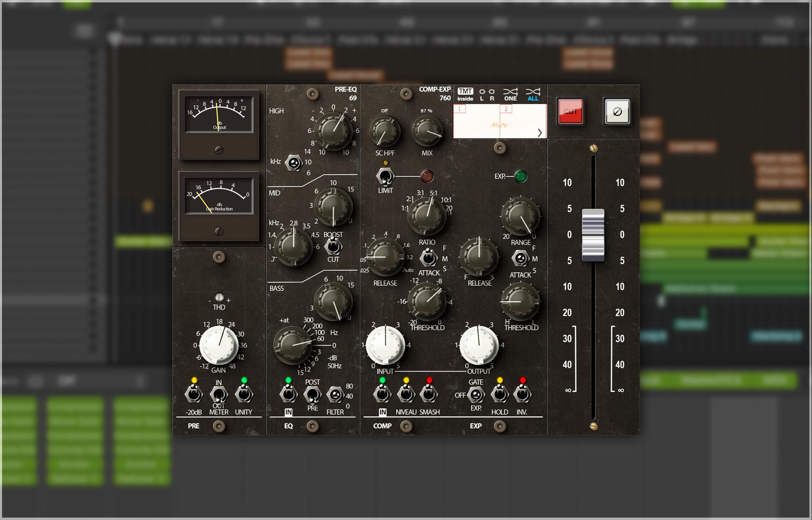Click the MID gain knob
Image resolution: width=812 pixels, height=520 pixels.
334,207
